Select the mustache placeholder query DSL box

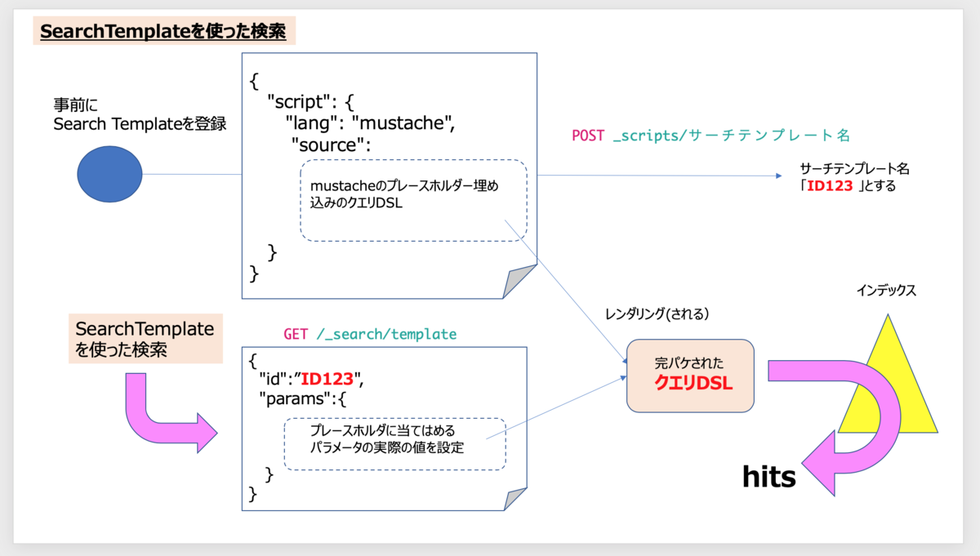413,200
